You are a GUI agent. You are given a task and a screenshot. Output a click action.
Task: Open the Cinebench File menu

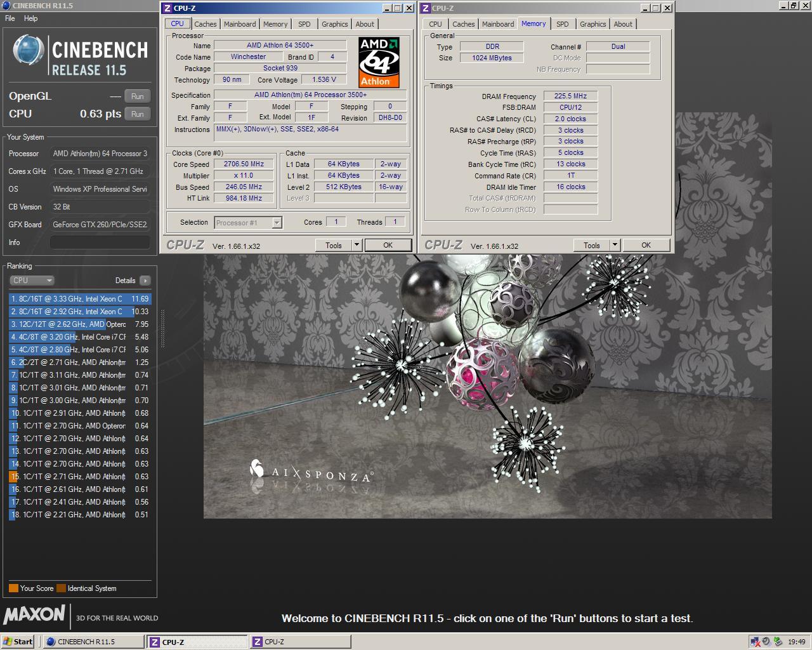pyautogui.click(x=10, y=18)
